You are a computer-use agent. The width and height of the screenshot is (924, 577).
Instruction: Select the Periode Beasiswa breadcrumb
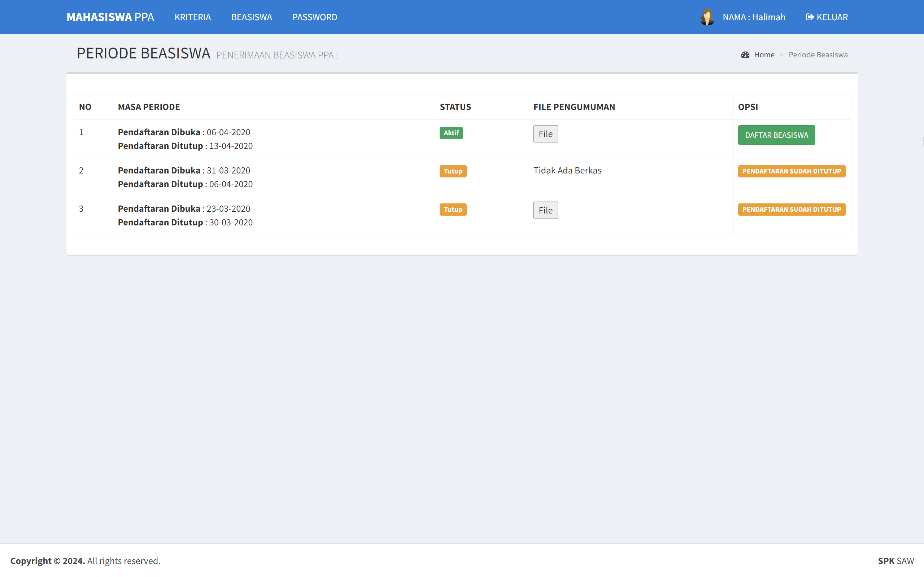click(818, 54)
